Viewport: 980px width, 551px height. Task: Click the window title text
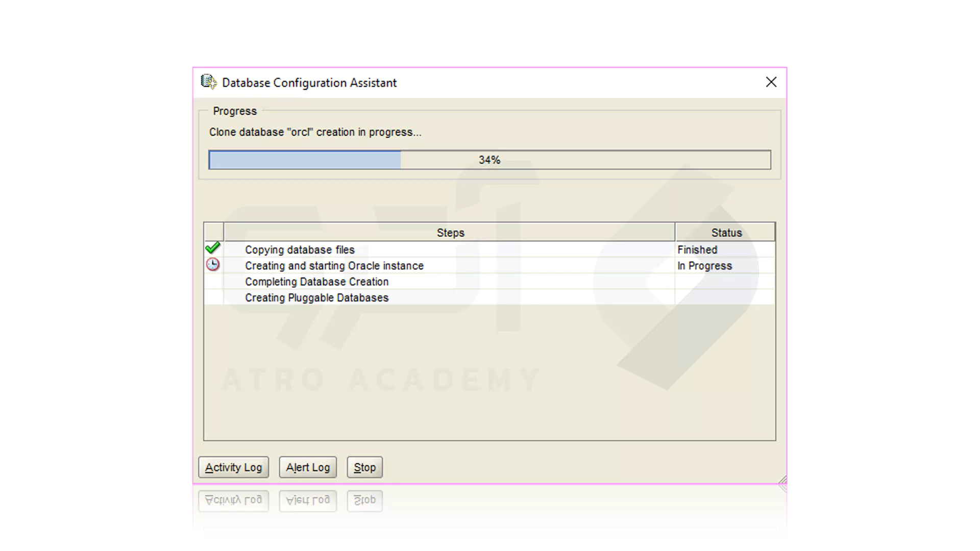[309, 83]
